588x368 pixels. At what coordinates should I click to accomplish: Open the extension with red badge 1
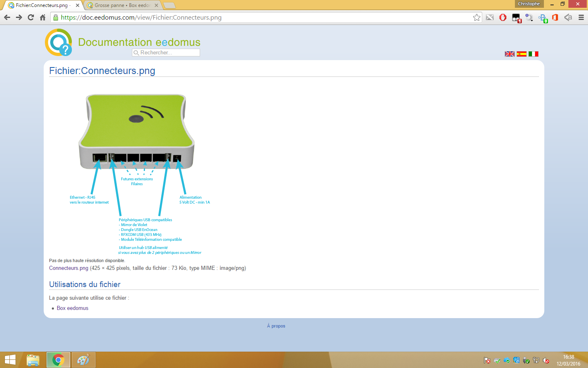[x=517, y=18]
